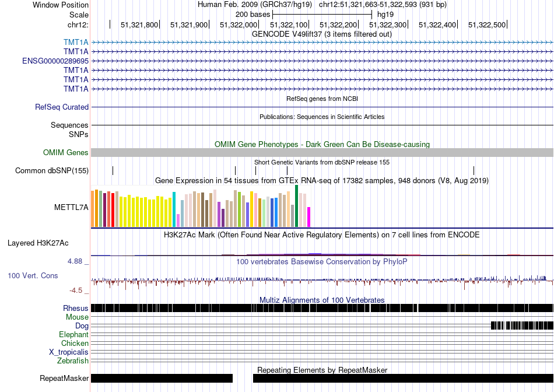
Task: Open 'Repeating Elements by RepeatMasker' title
Action: (322, 370)
